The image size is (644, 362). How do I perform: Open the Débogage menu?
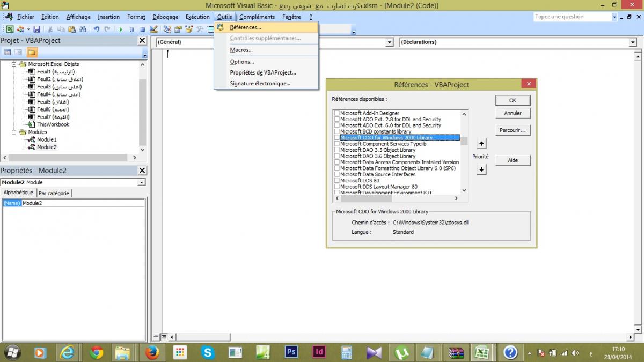pyautogui.click(x=165, y=17)
